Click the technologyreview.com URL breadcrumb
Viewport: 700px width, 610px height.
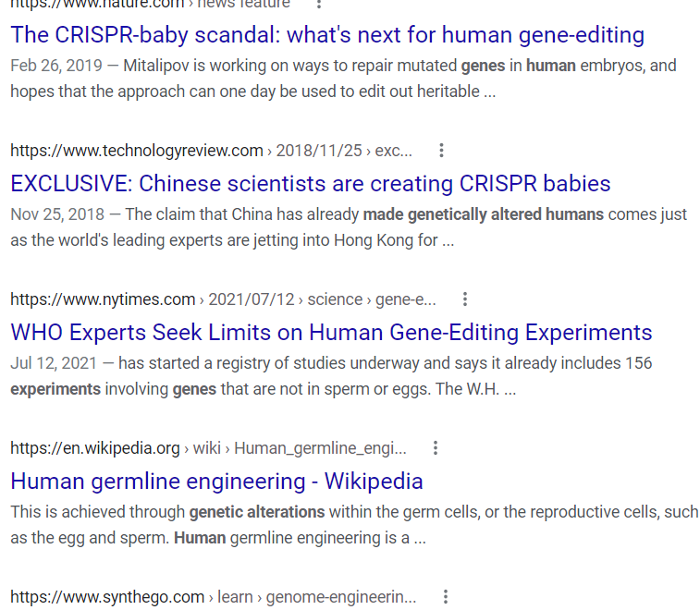(211, 151)
